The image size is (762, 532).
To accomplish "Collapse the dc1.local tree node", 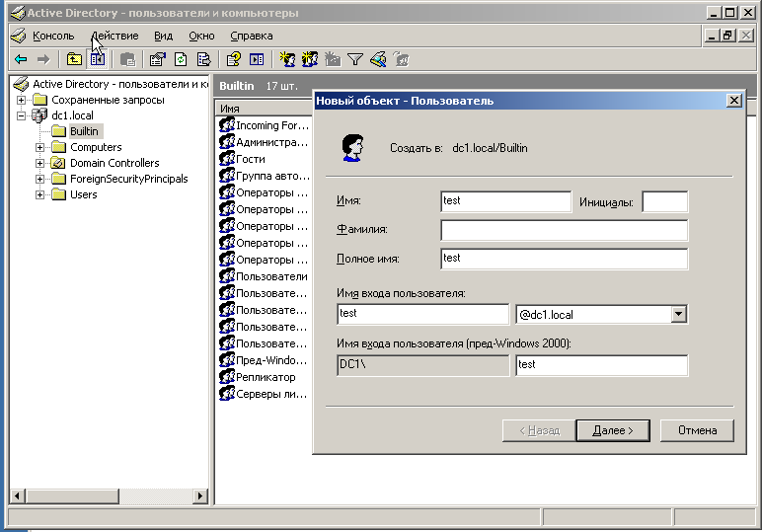I will (21, 115).
